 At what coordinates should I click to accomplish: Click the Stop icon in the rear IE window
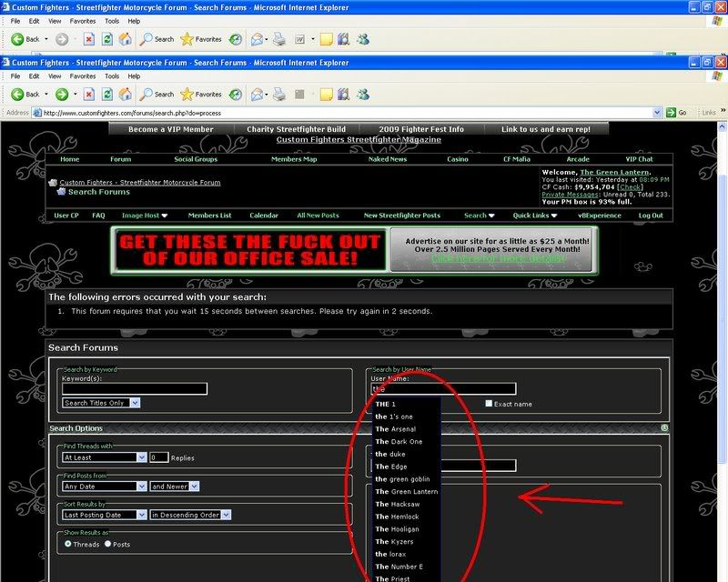[x=88, y=39]
